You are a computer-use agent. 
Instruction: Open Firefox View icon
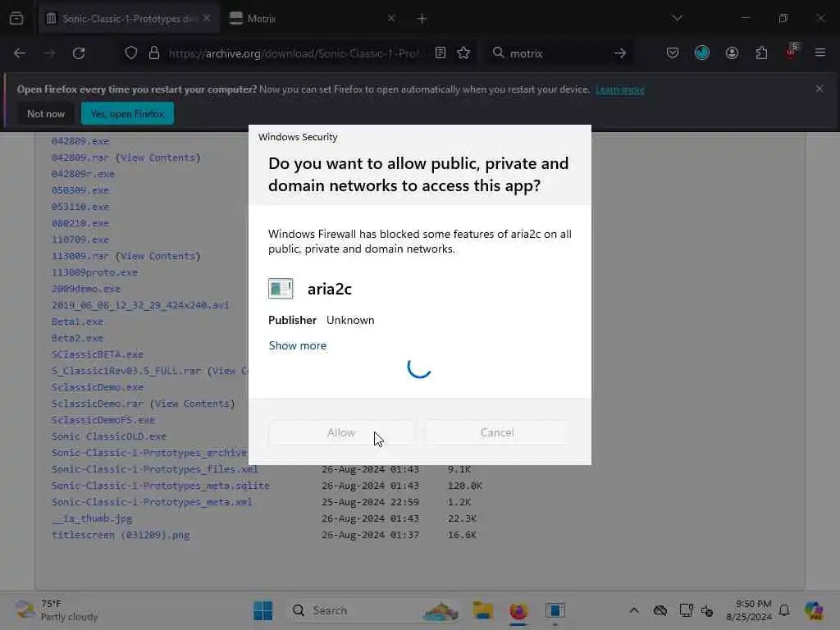click(16, 19)
